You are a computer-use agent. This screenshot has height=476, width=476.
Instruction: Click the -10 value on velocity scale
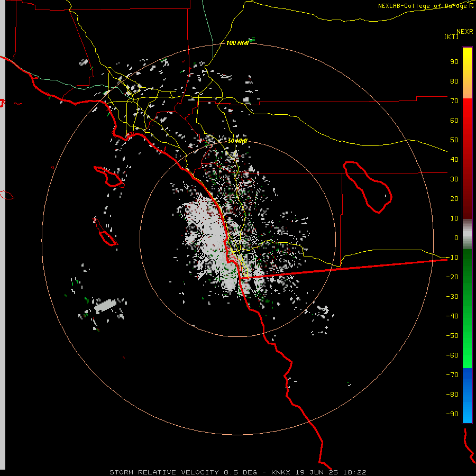(452, 258)
